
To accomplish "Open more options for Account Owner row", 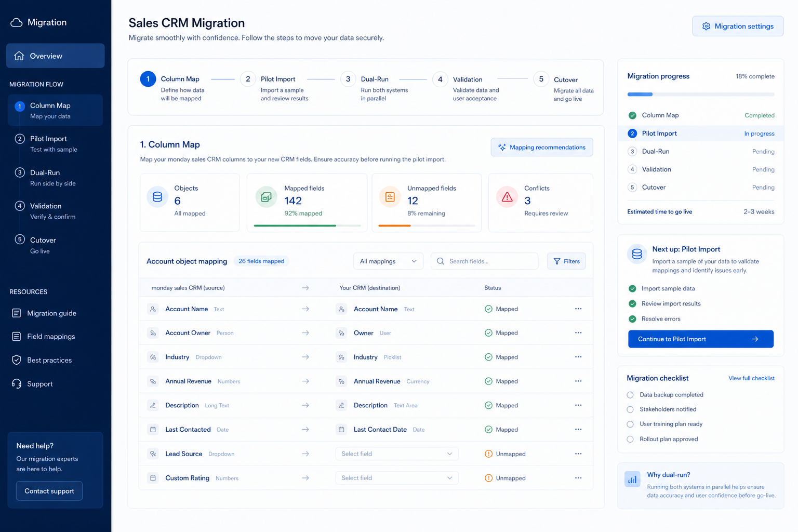I will coord(578,332).
